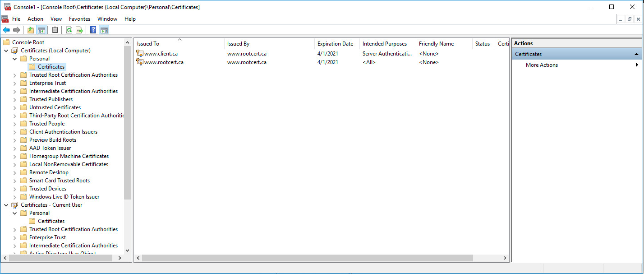The height and width of the screenshot is (274, 644).
Task: Click the Export List toolbar icon
Action: click(79, 30)
